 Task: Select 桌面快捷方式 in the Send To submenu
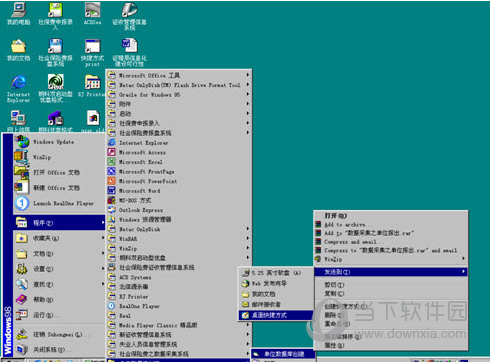pyautogui.click(x=276, y=315)
